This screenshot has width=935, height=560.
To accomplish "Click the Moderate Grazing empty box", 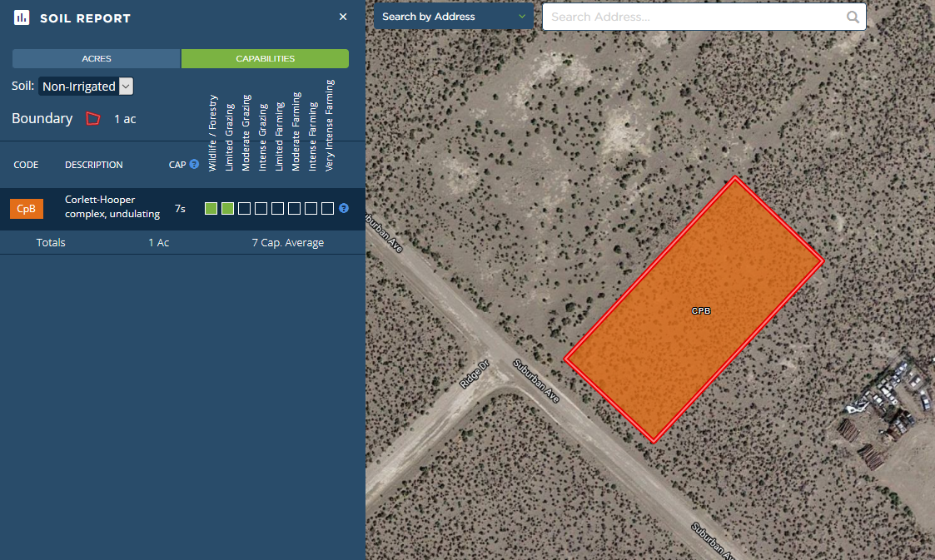I will coord(244,209).
